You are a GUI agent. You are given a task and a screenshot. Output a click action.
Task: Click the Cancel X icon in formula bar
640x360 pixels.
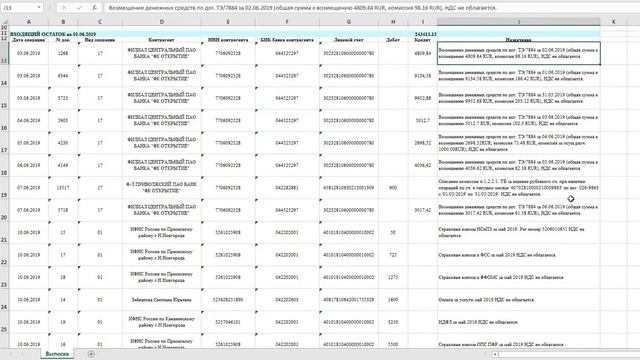[x=64, y=8]
